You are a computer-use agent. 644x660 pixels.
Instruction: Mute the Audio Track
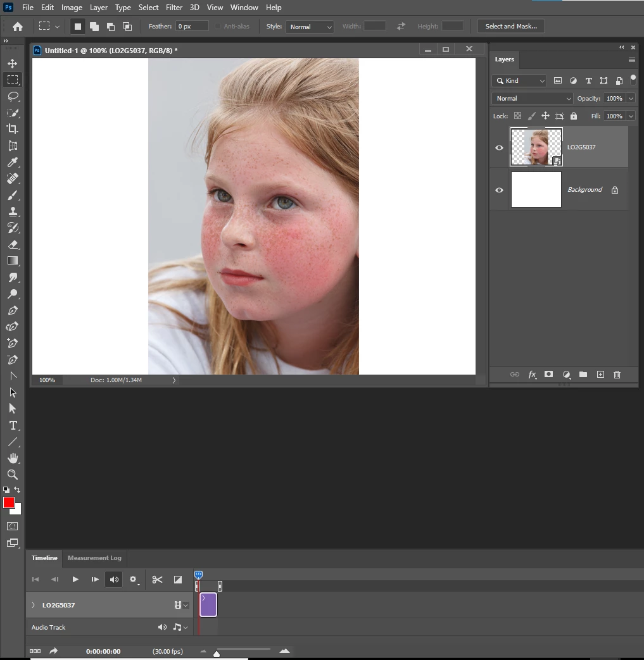pos(162,627)
